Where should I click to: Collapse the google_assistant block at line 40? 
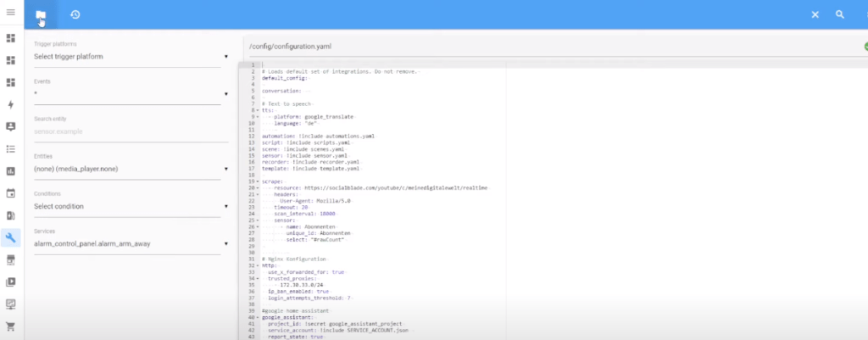pos(257,317)
